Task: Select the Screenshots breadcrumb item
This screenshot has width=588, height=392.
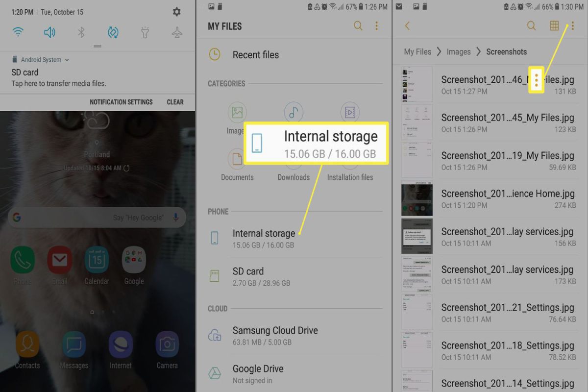Action: 507,51
